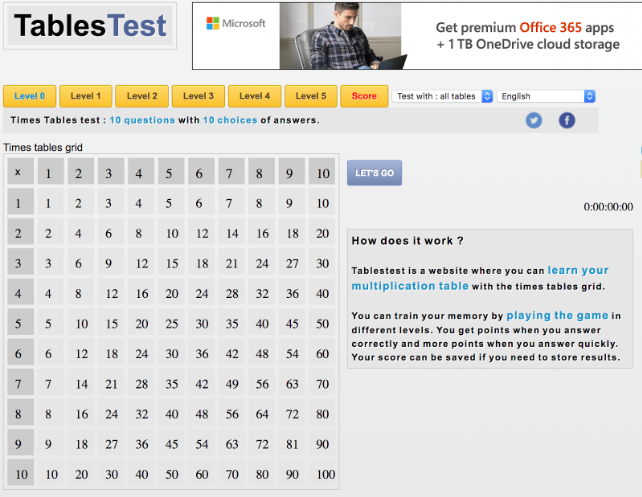Viewport: 642px width, 497px height.
Task: Start the test with LET'S GO
Action: pos(374,173)
